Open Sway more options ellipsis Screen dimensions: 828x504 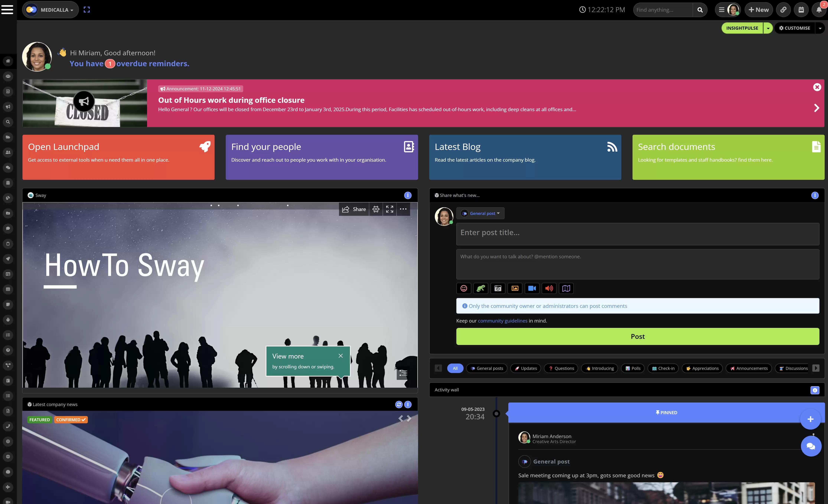(x=403, y=209)
